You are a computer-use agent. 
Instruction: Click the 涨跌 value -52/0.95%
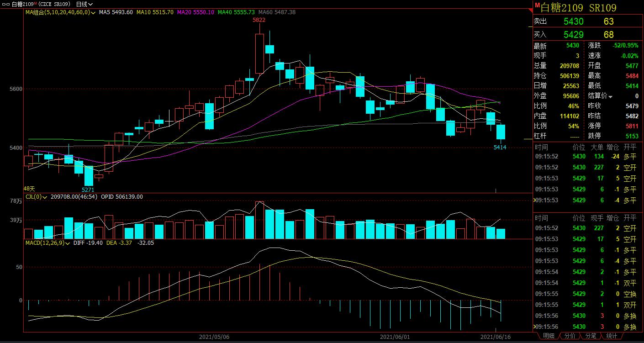[626, 46]
